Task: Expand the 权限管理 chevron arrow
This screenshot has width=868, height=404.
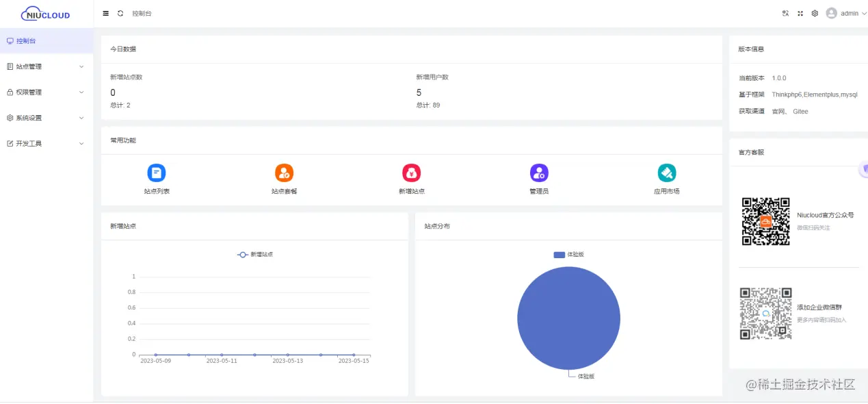Action: coord(81,92)
